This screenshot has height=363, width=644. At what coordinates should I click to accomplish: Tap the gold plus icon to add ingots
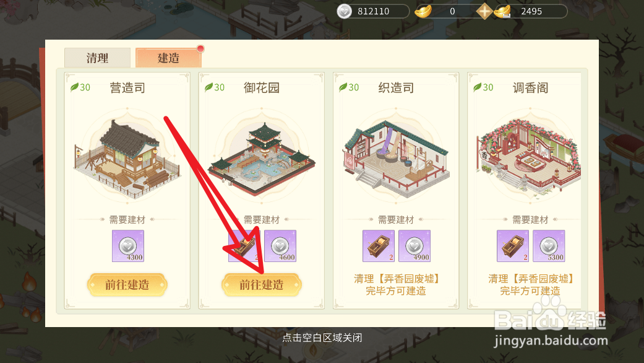click(484, 11)
